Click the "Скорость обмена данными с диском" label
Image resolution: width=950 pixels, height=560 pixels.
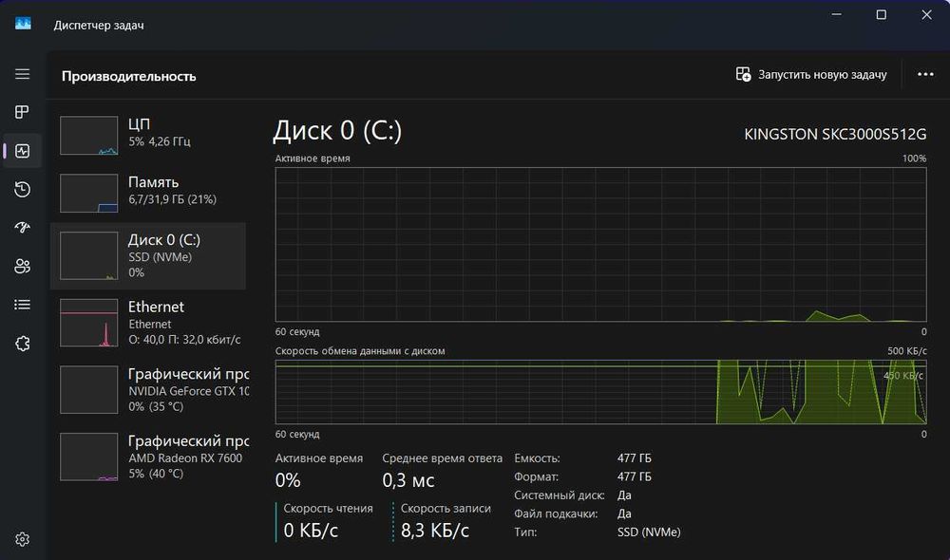360,351
